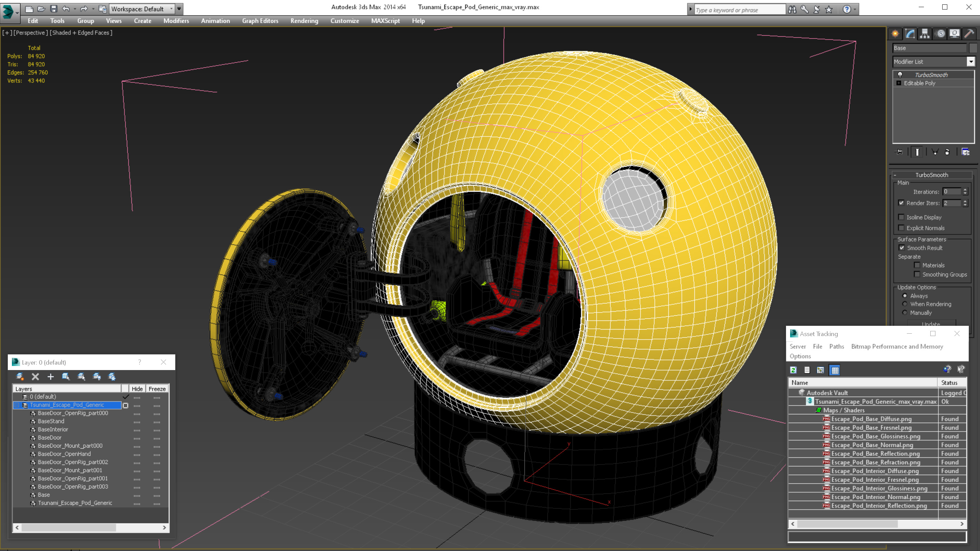Collapse Tsunami_Escape_Pod_Generic layer
This screenshot has width=980, height=551.
pyautogui.click(x=17, y=405)
